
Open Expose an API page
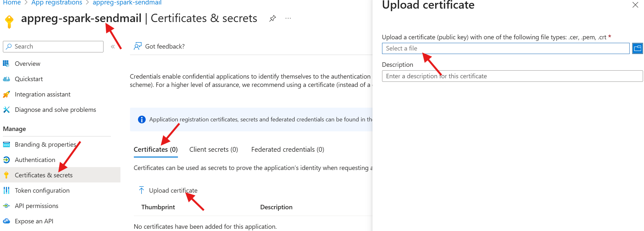point(34,221)
